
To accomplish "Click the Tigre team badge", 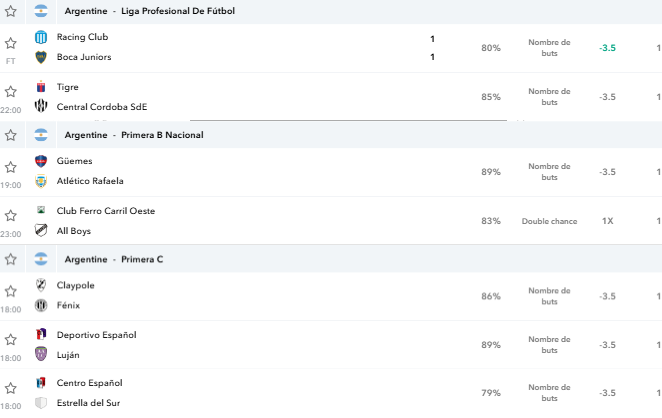I will coord(41,87).
